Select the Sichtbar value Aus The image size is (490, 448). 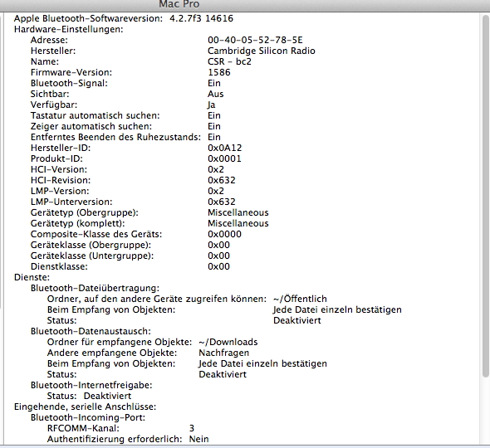[216, 94]
